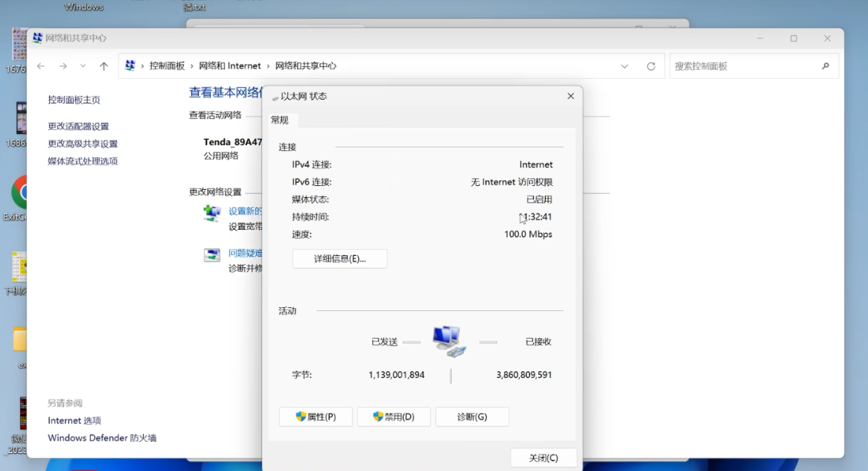Click the Up one level arrow
The width and height of the screenshot is (868, 471).
pyautogui.click(x=103, y=66)
